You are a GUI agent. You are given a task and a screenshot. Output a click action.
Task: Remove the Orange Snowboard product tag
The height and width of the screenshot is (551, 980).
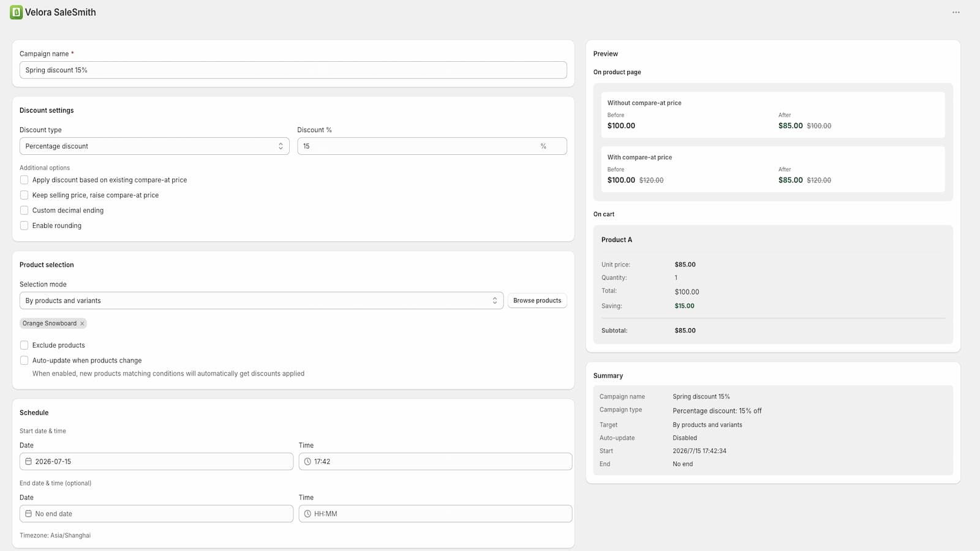coord(82,323)
